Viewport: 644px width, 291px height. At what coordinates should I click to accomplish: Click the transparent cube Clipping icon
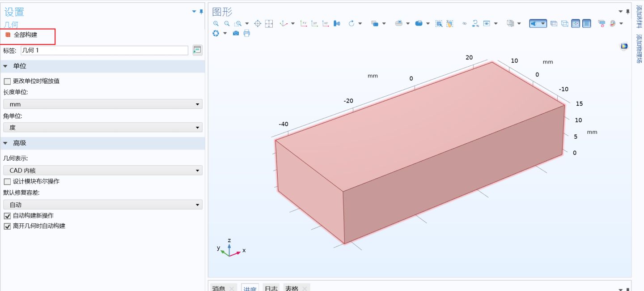[510, 23]
